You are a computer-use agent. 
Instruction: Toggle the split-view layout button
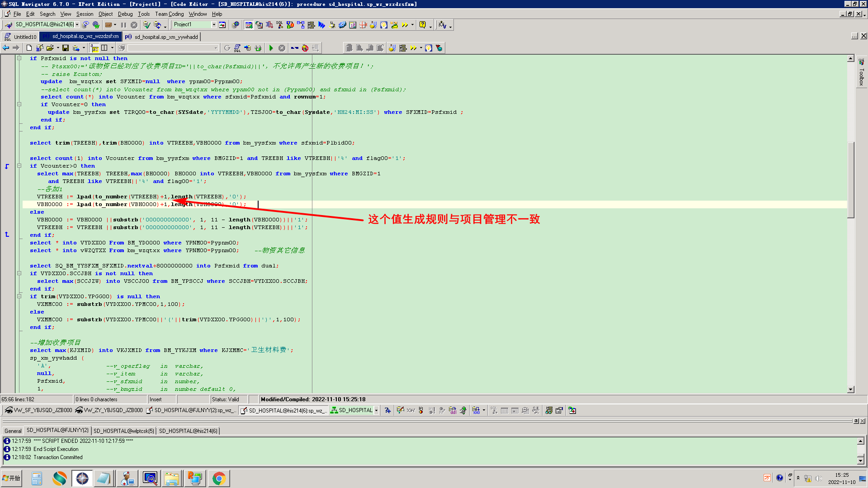104,48
